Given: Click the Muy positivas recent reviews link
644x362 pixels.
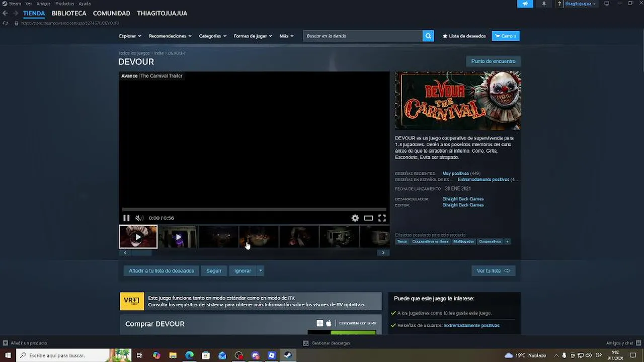Looking at the screenshot, I should 455,173.
